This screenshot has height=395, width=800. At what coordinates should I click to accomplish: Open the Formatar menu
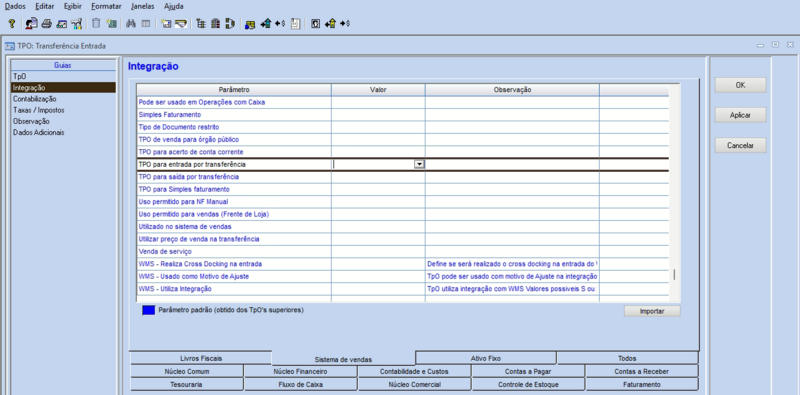(x=106, y=7)
